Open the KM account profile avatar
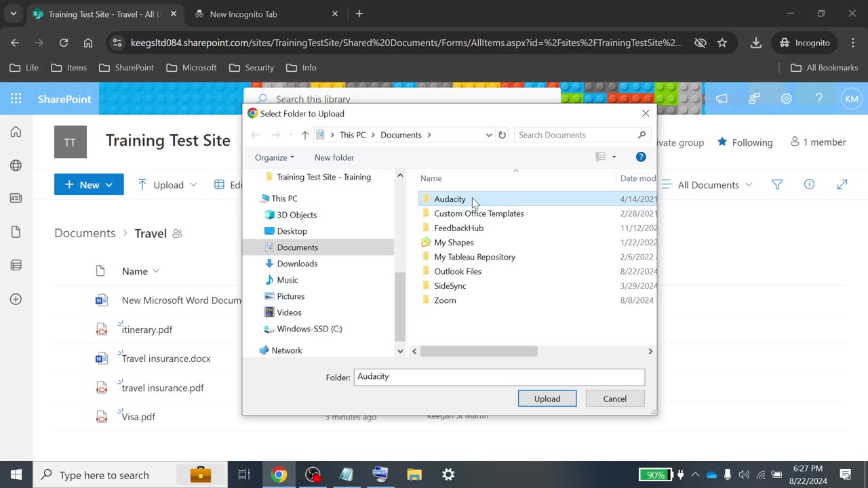This screenshot has width=868, height=488. pyautogui.click(x=852, y=99)
